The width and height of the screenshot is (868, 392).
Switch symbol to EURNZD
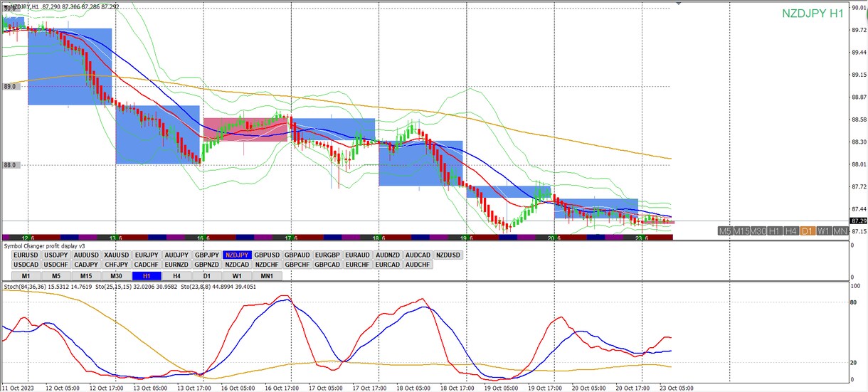(x=176, y=265)
